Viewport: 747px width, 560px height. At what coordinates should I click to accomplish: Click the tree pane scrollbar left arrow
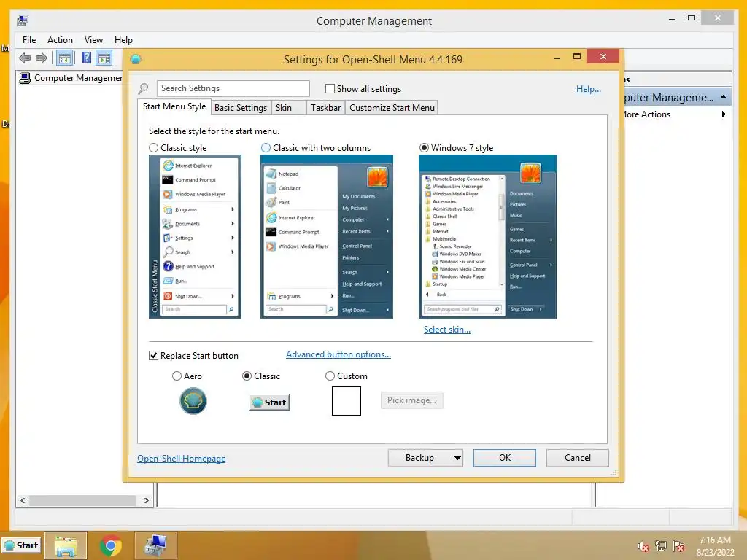[x=23, y=500]
